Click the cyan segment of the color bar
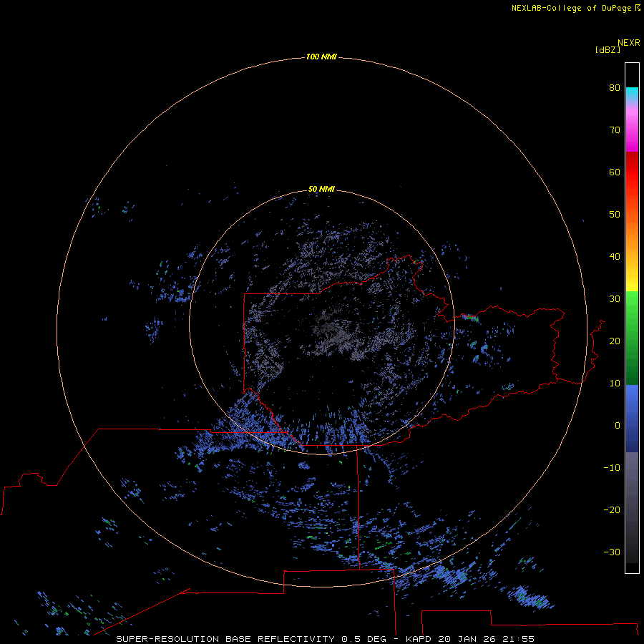 click(632, 94)
